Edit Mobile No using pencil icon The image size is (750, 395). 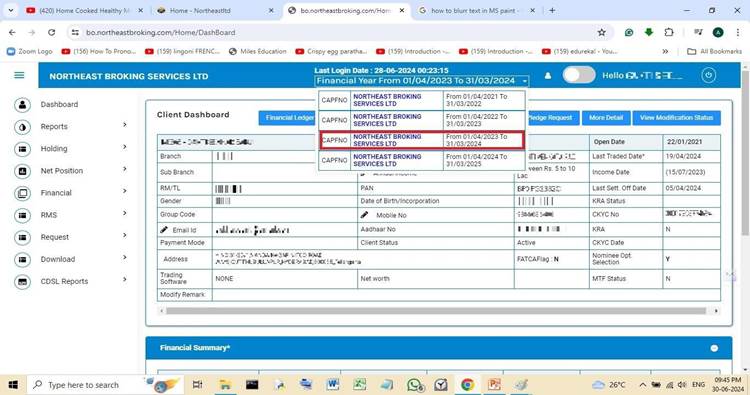pyautogui.click(x=364, y=215)
